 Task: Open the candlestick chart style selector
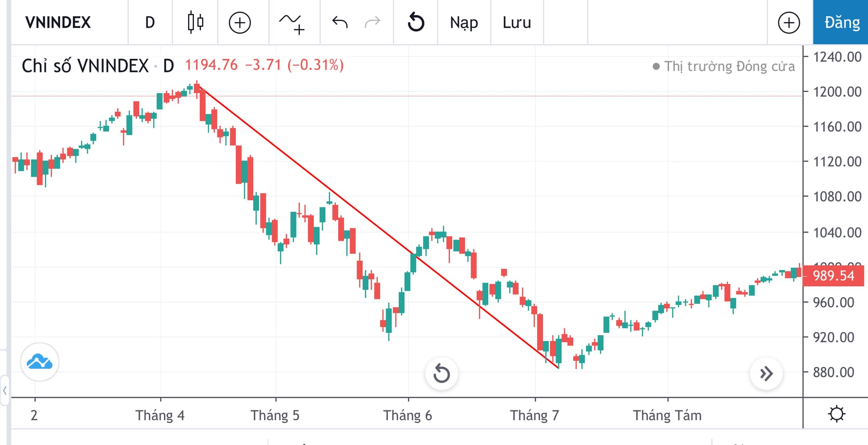click(x=195, y=22)
